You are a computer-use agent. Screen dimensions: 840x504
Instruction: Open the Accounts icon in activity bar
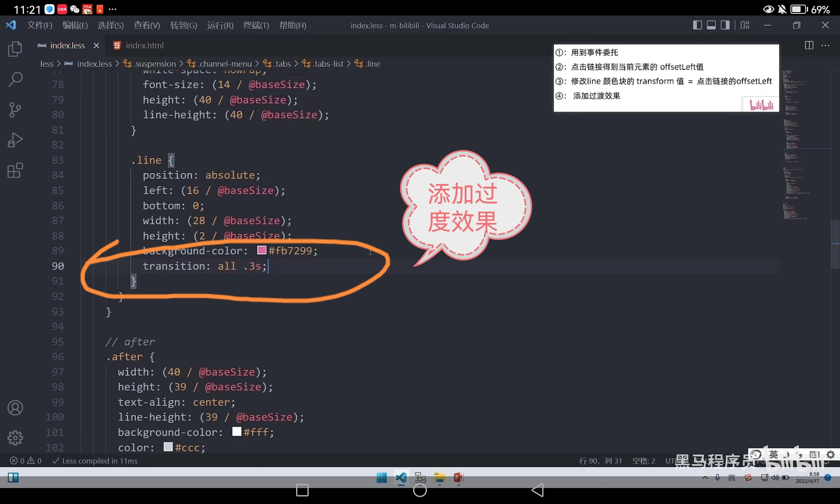coord(15,407)
